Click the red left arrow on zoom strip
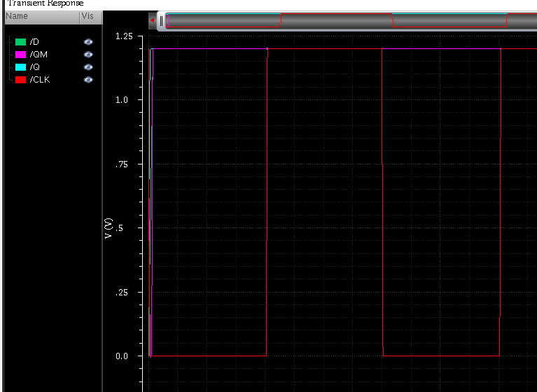537x392 pixels. pyautogui.click(x=153, y=20)
